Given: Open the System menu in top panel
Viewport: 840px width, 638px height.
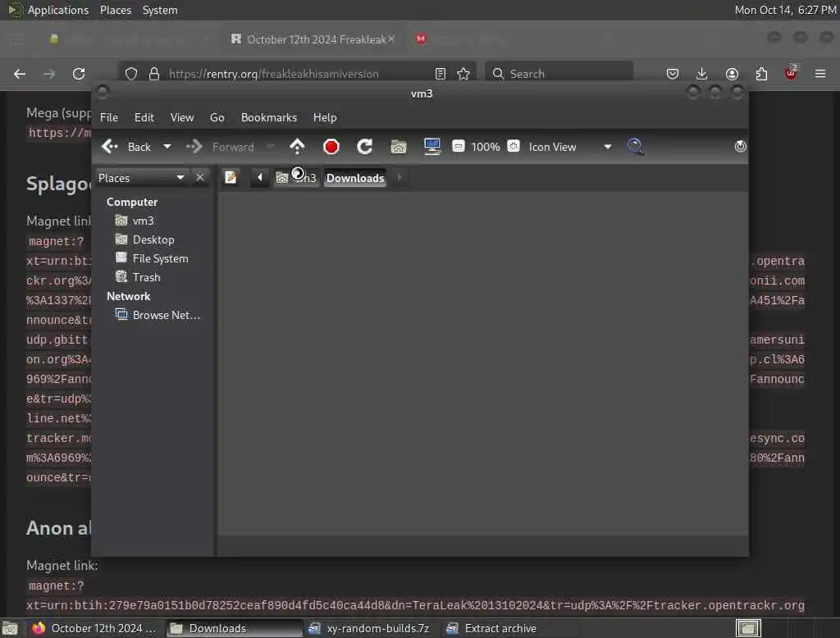Looking at the screenshot, I should pyautogui.click(x=160, y=10).
